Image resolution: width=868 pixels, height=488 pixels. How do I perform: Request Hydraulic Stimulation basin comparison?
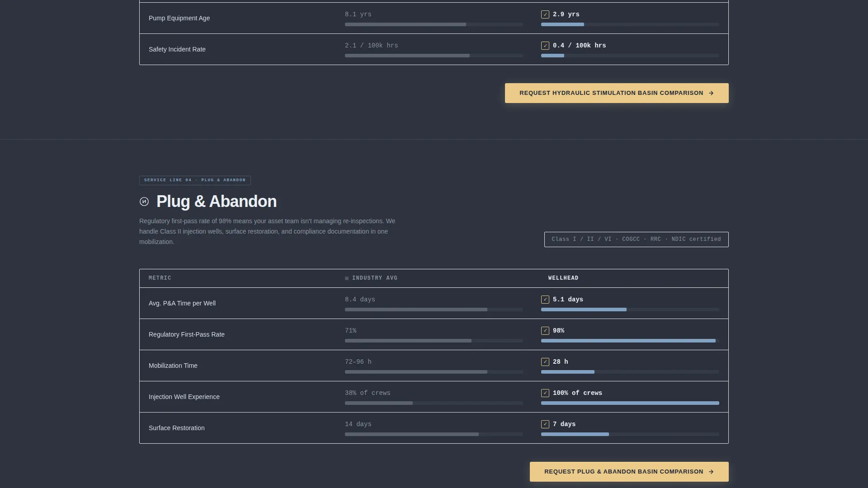coord(617,93)
